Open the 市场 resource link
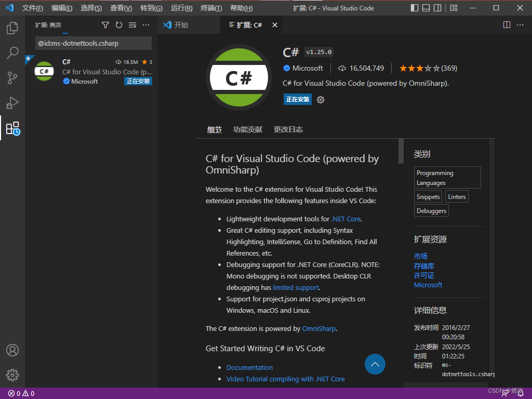The image size is (532, 399). click(x=421, y=256)
